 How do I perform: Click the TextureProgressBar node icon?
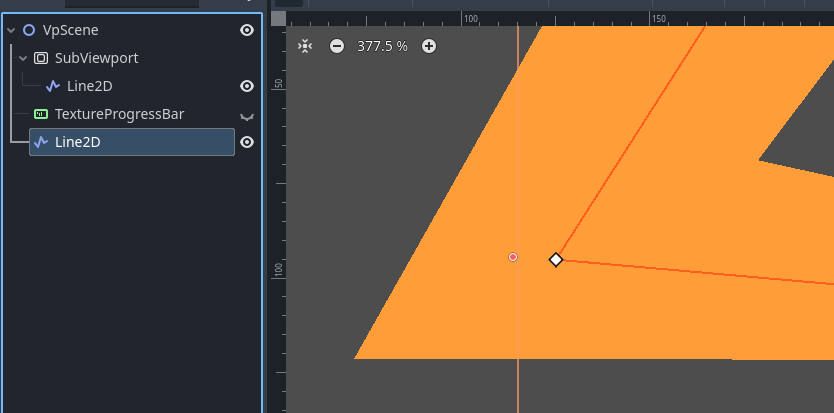click(x=41, y=114)
